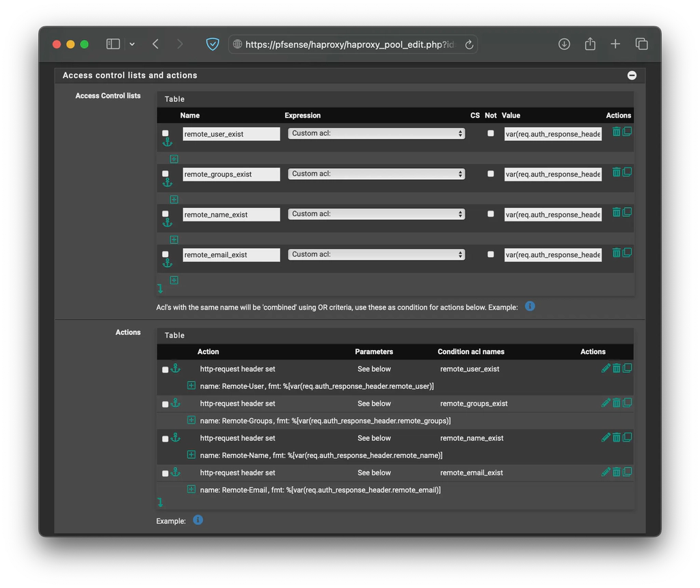Duplicate the remote_email_exist ACL entry
The width and height of the screenshot is (700, 588).
[626, 252]
